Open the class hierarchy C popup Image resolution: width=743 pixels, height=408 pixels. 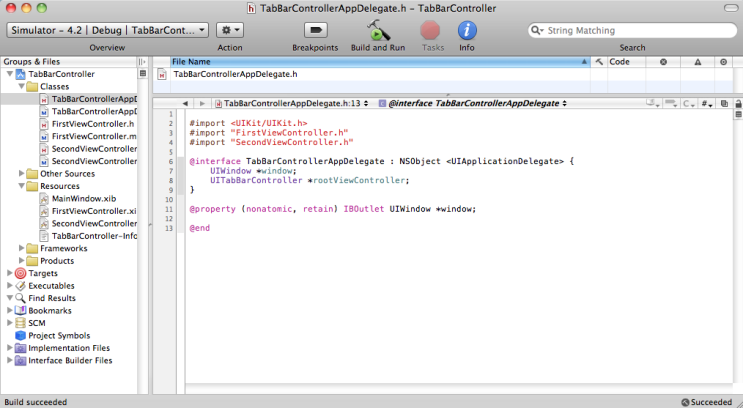click(689, 103)
